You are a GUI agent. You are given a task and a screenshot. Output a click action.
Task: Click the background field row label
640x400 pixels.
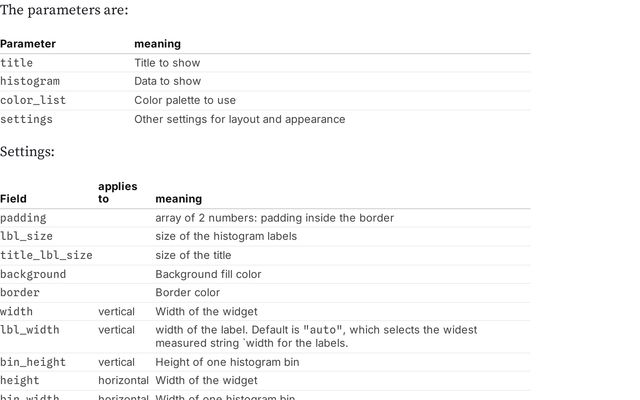[33, 274]
